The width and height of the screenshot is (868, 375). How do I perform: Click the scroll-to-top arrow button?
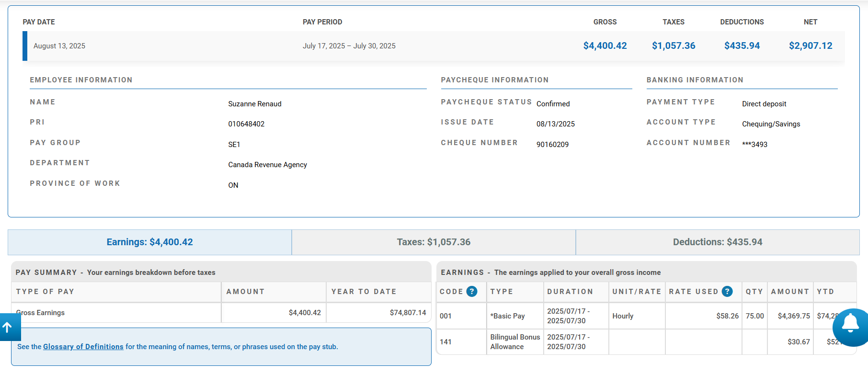8,327
